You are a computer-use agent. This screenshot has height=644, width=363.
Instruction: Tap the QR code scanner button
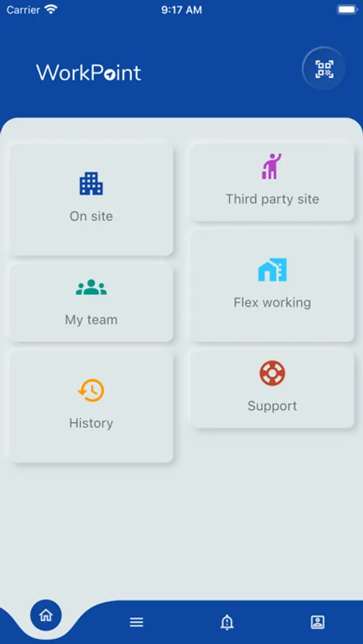tap(324, 69)
